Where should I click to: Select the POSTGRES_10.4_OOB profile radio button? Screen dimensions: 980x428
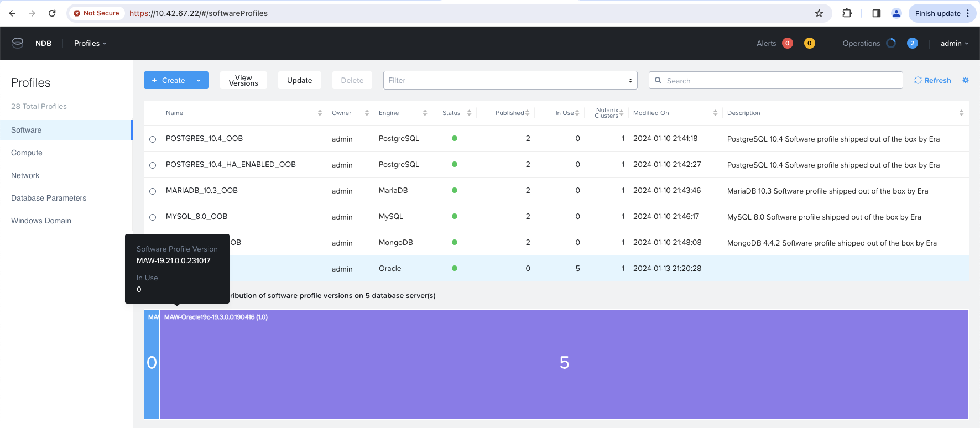tap(153, 139)
